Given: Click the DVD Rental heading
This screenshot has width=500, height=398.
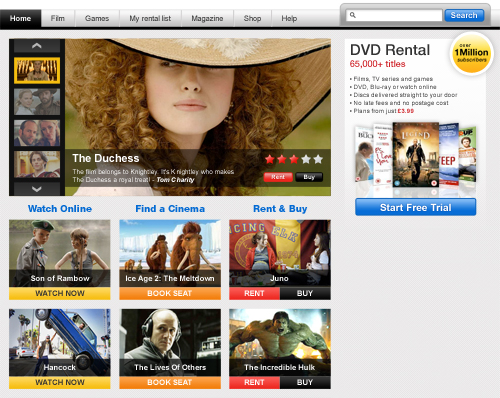Looking at the screenshot, I should click(x=390, y=50).
